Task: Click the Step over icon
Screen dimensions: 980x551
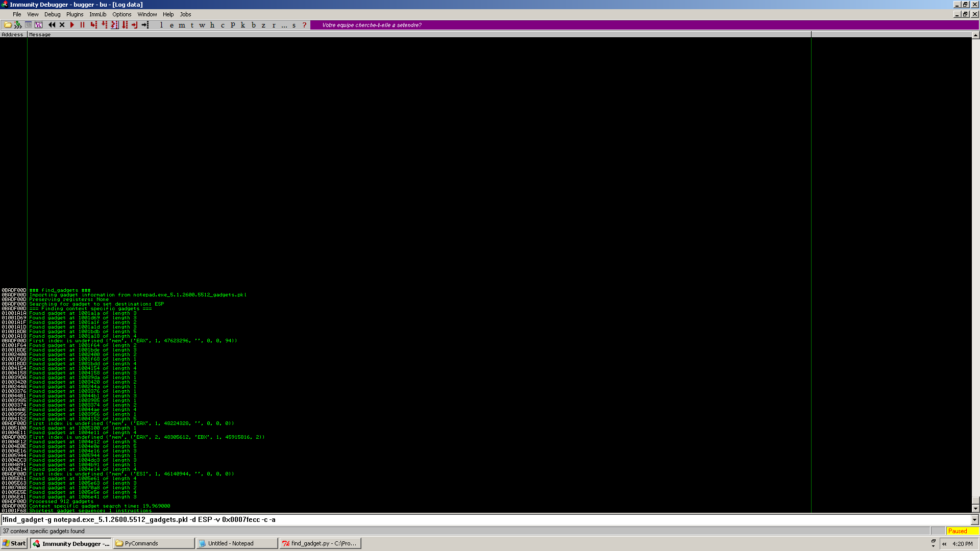Action: click(104, 25)
